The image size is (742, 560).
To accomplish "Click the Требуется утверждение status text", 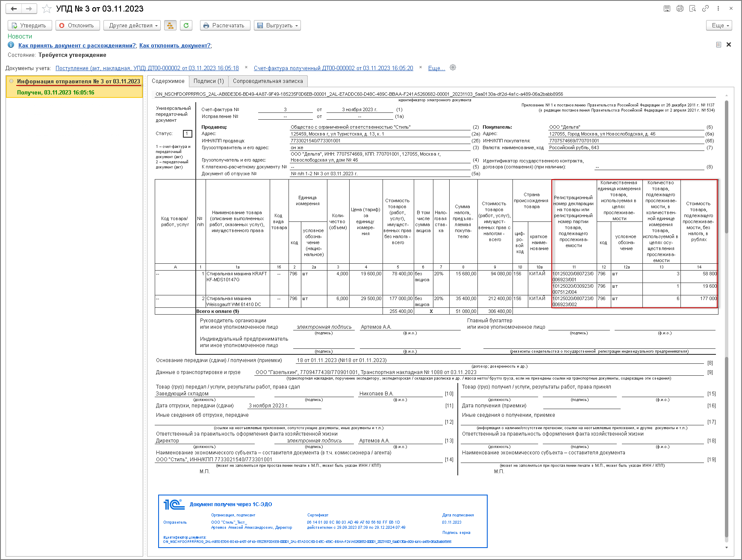I will (x=72, y=55).
